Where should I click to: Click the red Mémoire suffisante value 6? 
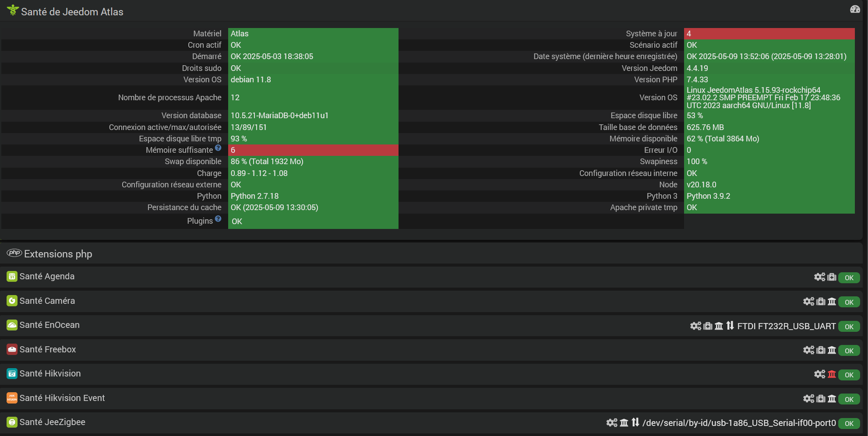[x=313, y=150]
